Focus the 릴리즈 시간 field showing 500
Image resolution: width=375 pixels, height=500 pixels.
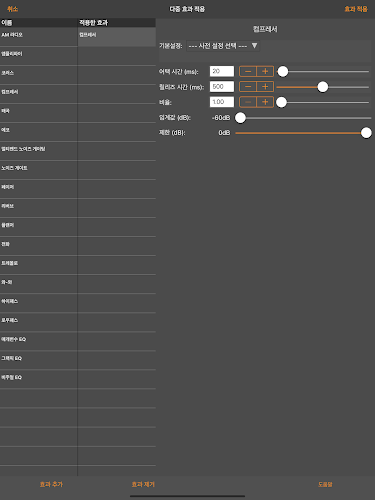222,87
